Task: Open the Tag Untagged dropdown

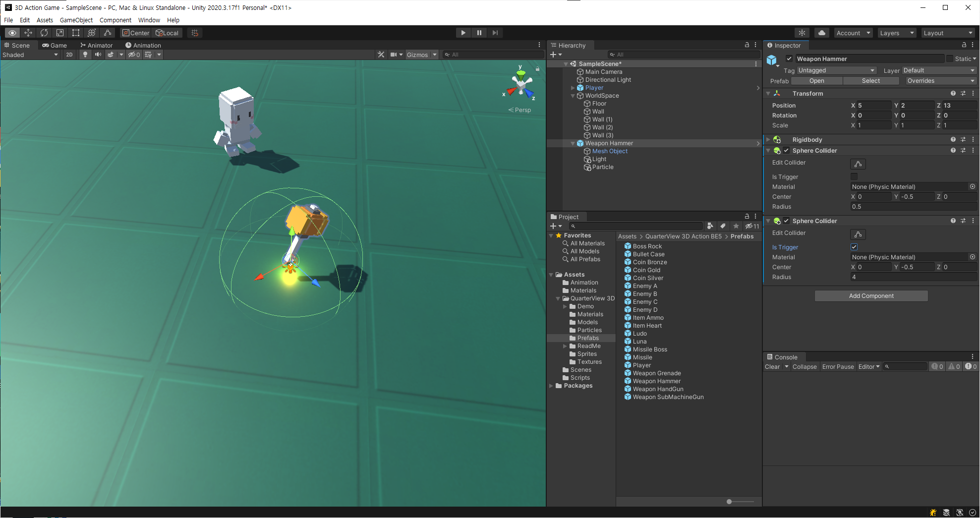Action: pyautogui.click(x=836, y=70)
